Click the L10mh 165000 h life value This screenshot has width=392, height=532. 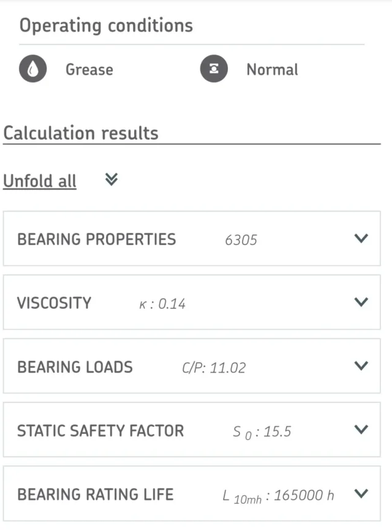pyautogui.click(x=278, y=496)
